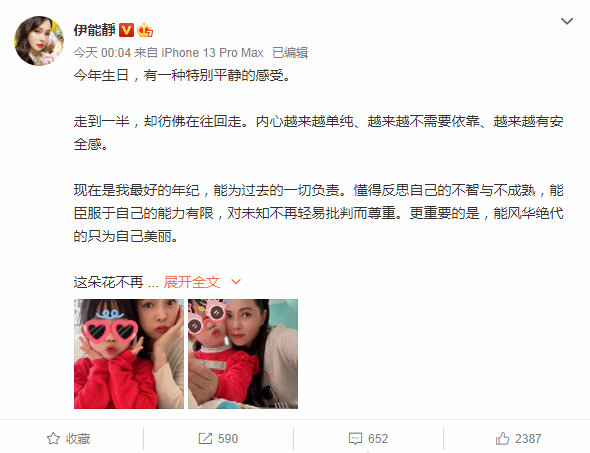Screen dimensions: 590x453
Task: Click the crown membership badge icon
Action: [x=145, y=30]
